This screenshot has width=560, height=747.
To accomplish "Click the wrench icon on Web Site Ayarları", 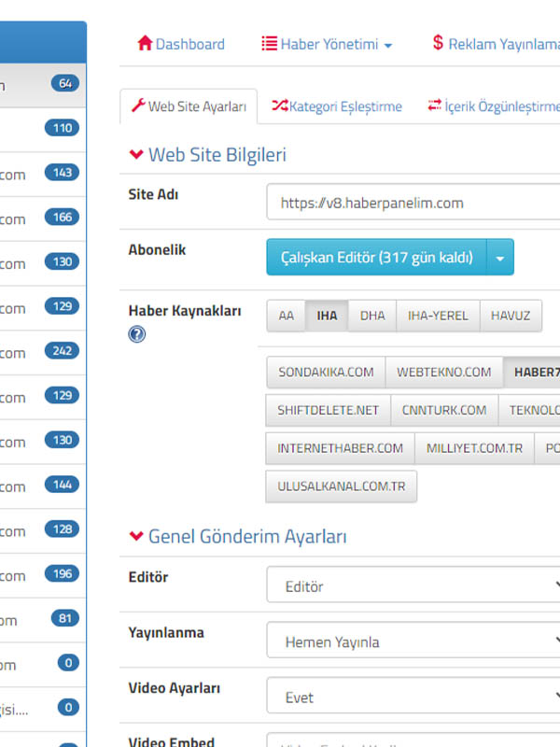I will pos(138,106).
